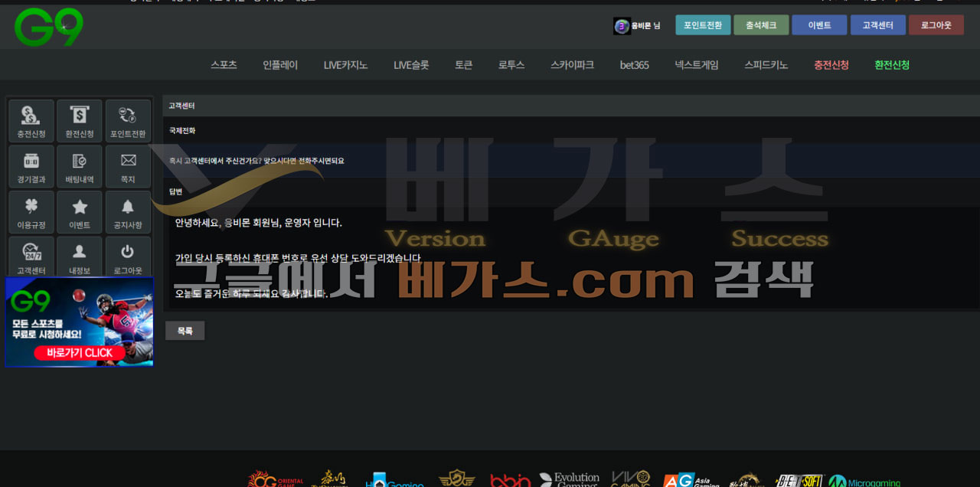Open the 포인트전환 sidebar icon
The image size is (980, 487).
(128, 121)
